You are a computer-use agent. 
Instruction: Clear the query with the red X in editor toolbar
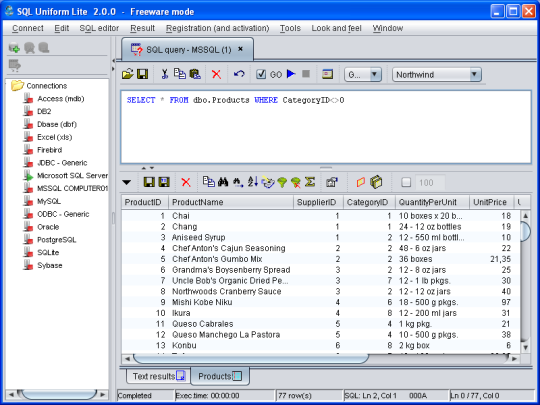[x=216, y=74]
